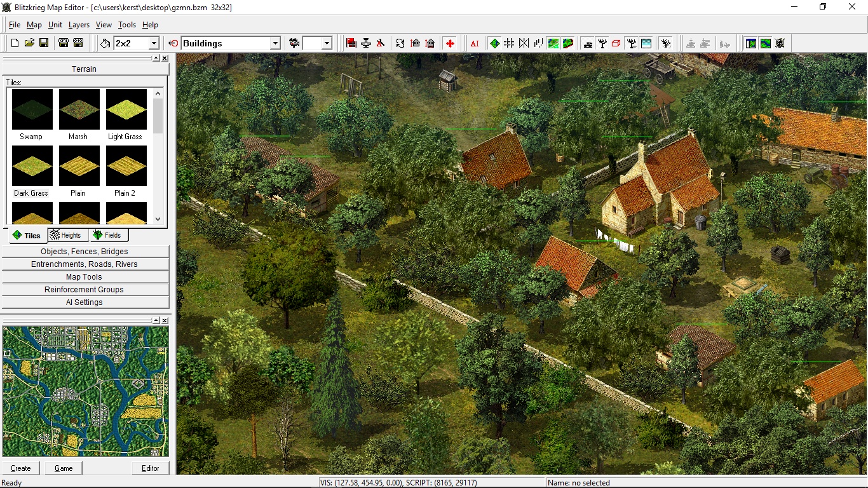Expand Entrenchments, Roads, Rivers section
868x488 pixels.
click(85, 264)
